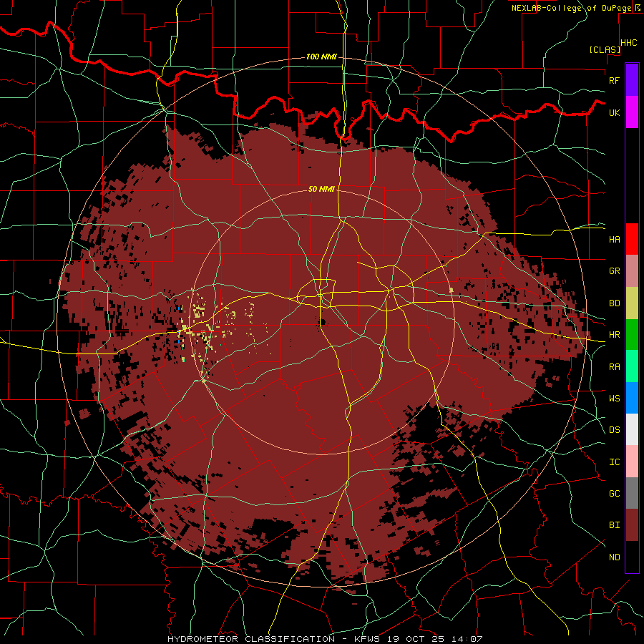Click the 50 NMI range ring label

point(321,189)
